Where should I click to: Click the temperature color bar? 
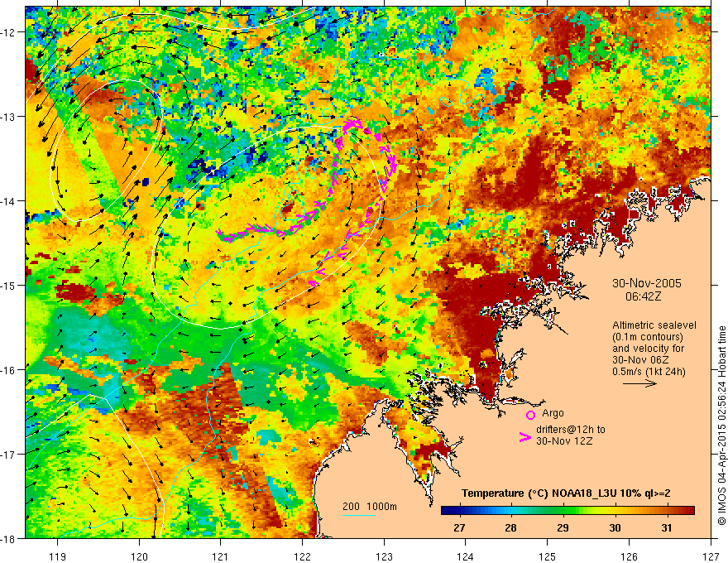[x=568, y=511]
